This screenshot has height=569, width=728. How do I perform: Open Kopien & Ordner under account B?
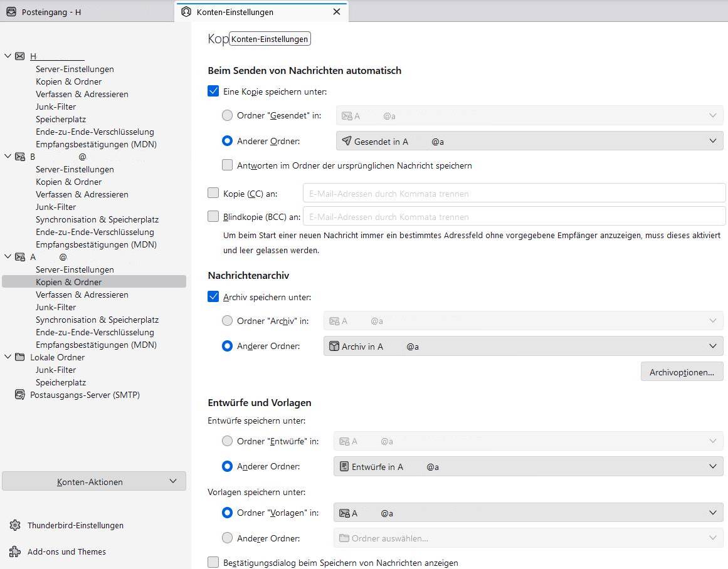click(x=69, y=182)
